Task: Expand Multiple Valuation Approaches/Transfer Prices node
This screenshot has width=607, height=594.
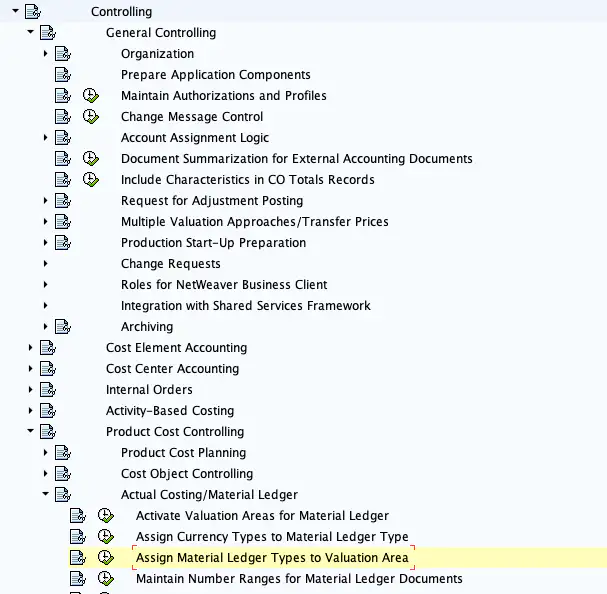Action: (x=45, y=221)
